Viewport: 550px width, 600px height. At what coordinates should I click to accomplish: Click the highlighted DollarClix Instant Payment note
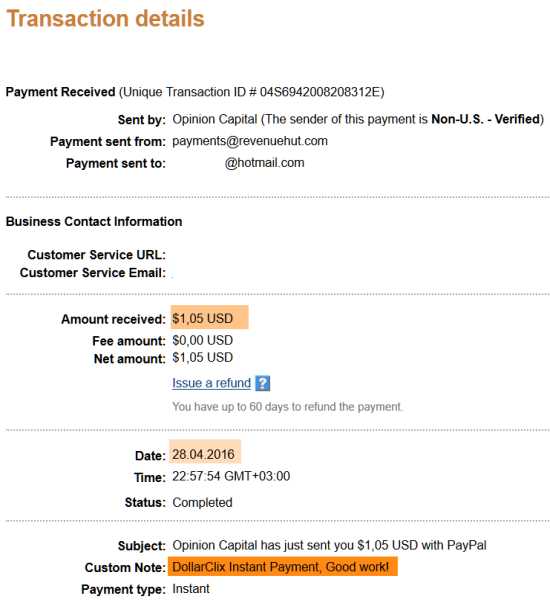[x=281, y=567]
